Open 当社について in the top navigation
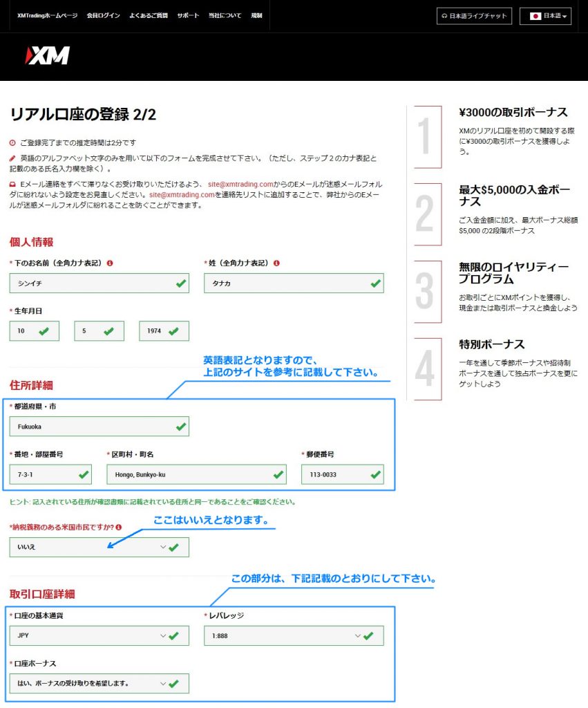The width and height of the screenshot is (588, 708). 225,15
